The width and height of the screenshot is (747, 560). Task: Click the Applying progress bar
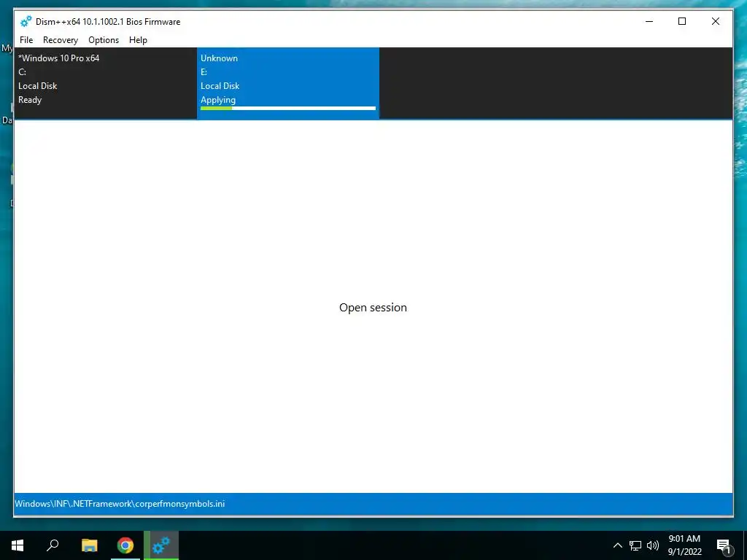tap(287, 109)
